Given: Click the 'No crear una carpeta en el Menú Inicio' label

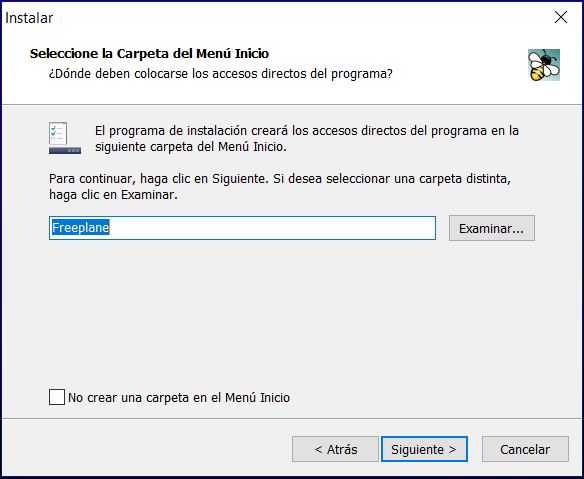Looking at the screenshot, I should tap(179, 398).
